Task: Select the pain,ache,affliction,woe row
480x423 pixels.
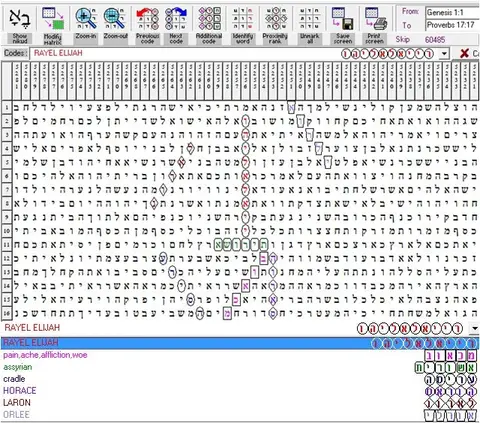Action: (x=240, y=355)
